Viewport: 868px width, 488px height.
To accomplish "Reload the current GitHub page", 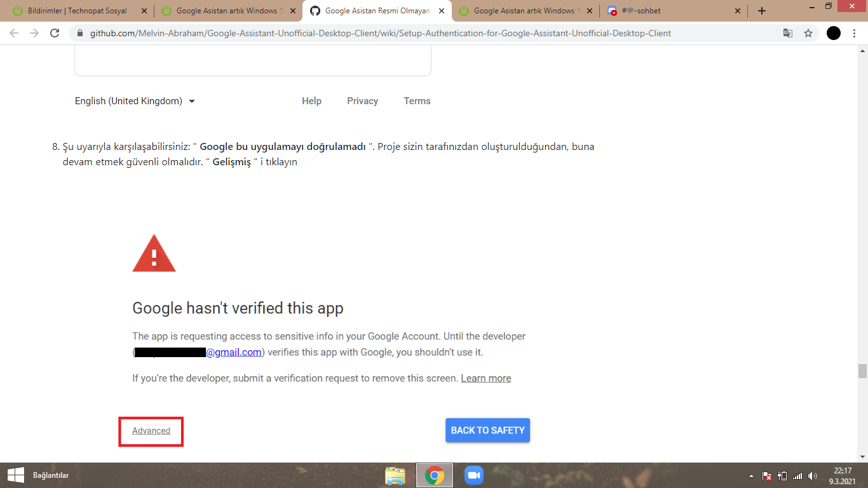I will coord(55,33).
